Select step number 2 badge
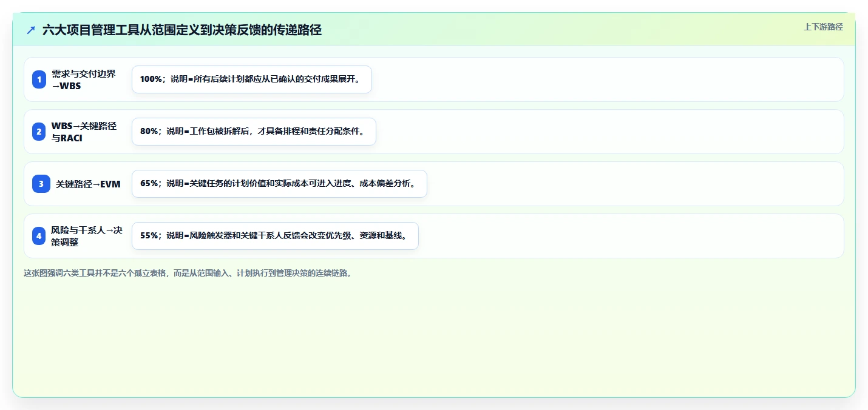The image size is (868, 410). 39,132
